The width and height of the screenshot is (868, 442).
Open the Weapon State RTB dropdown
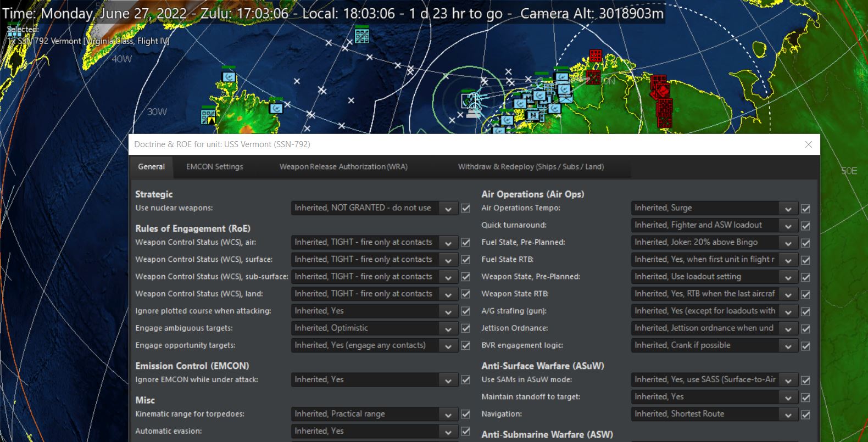[x=715, y=294]
